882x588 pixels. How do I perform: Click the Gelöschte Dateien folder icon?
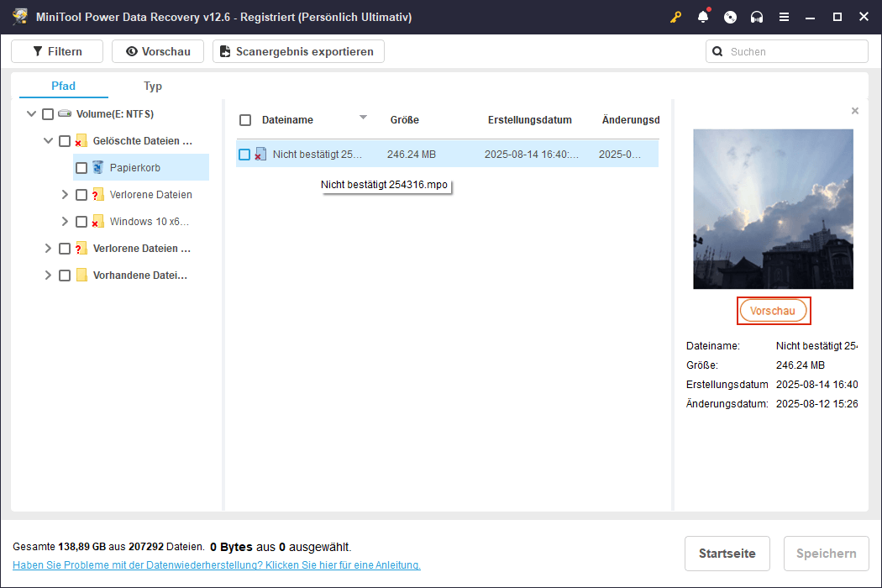(x=81, y=140)
